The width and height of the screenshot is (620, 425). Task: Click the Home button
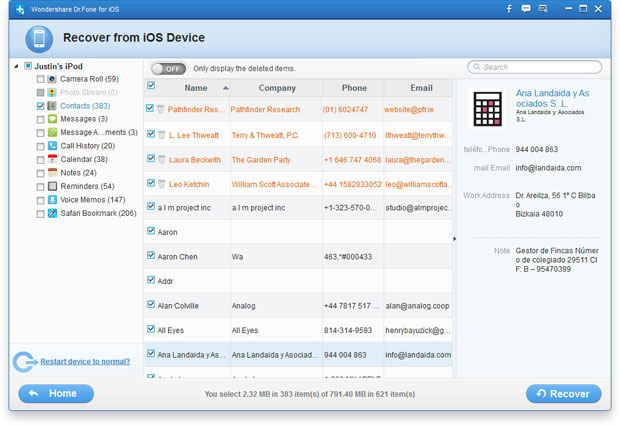(56, 393)
